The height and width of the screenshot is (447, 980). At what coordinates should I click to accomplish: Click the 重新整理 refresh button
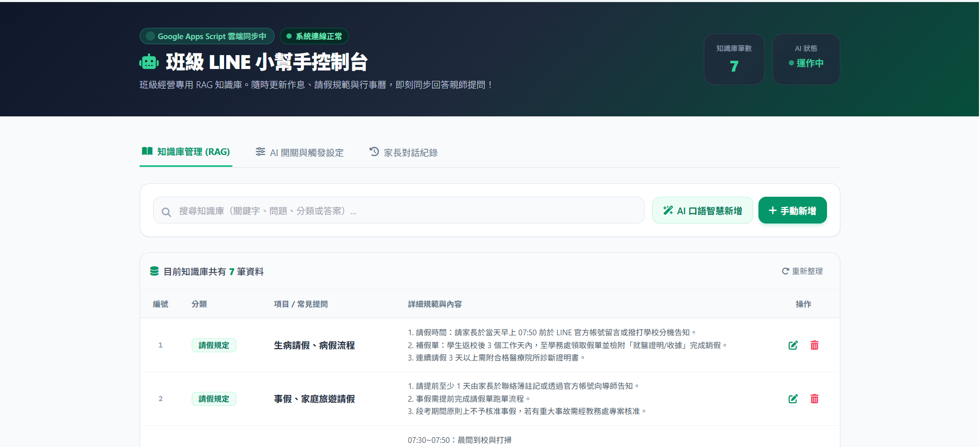(802, 271)
